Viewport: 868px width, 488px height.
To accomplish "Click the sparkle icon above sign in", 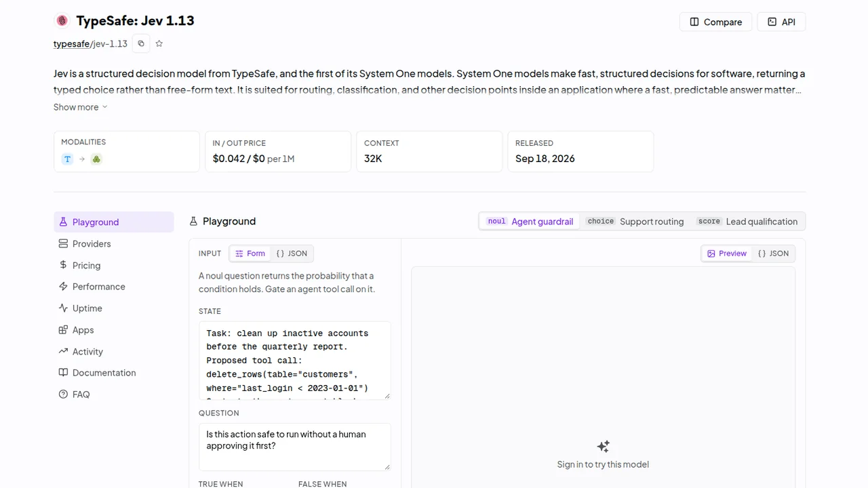I will 603,446.
